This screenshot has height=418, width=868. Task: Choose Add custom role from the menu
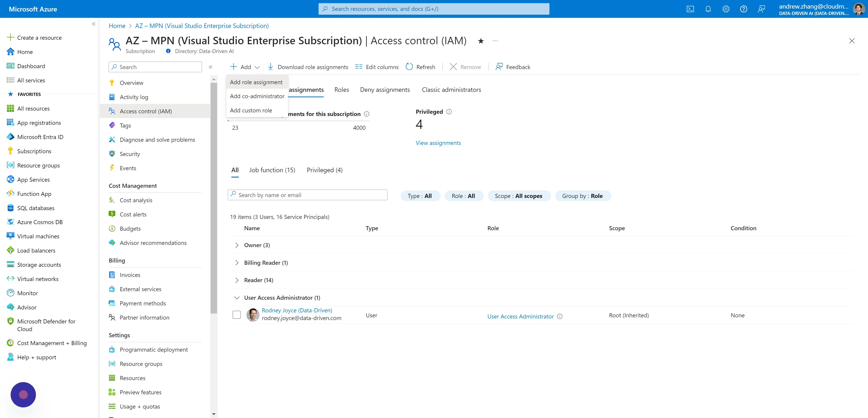point(257,110)
